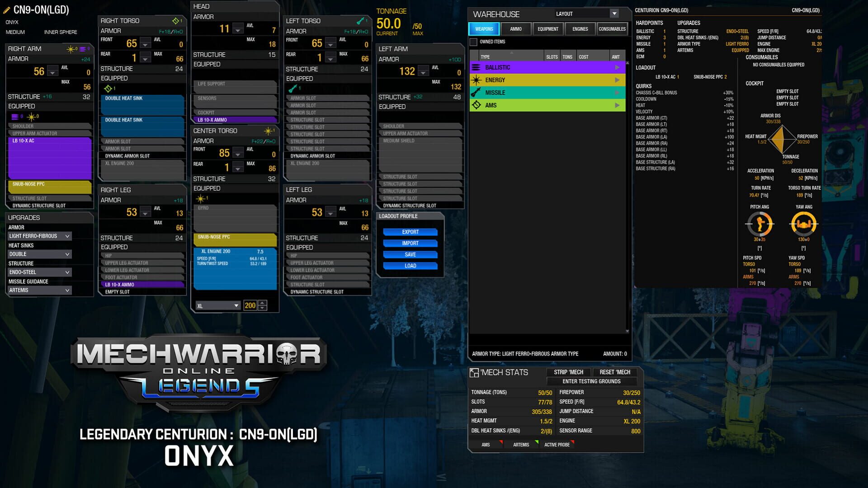Enable the Owned Items checkbox
The height and width of the screenshot is (488, 868).
click(473, 41)
